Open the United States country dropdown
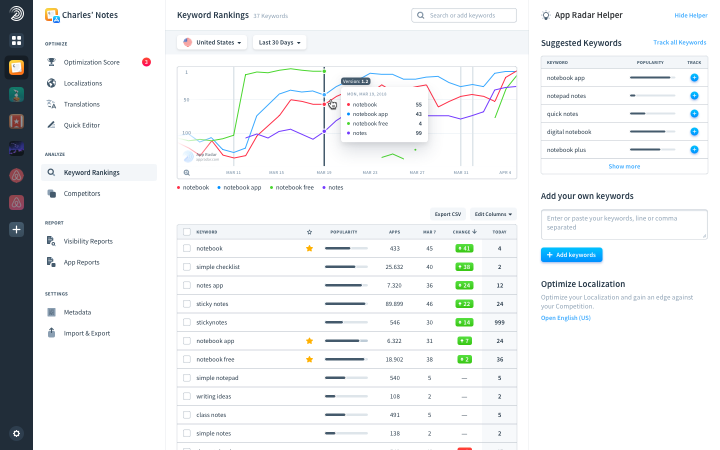The height and width of the screenshot is (450, 720). pyautogui.click(x=212, y=42)
